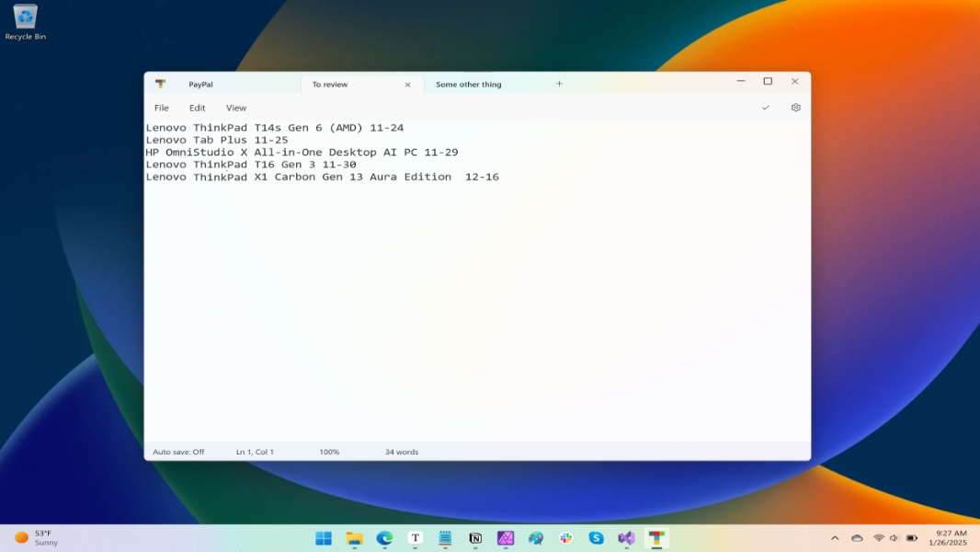Image resolution: width=980 pixels, height=552 pixels.
Task: Open the File menu
Action: [162, 108]
